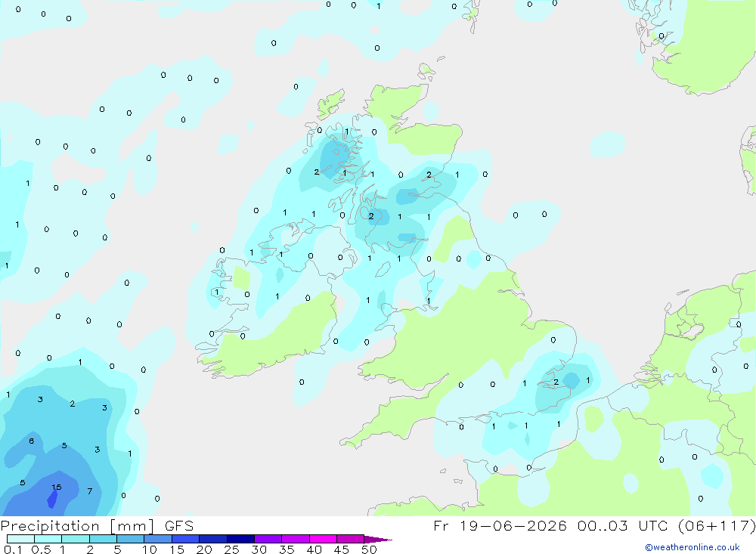Click the '7' precipitation value on the map
The height and width of the screenshot is (554, 756).
coord(90,491)
